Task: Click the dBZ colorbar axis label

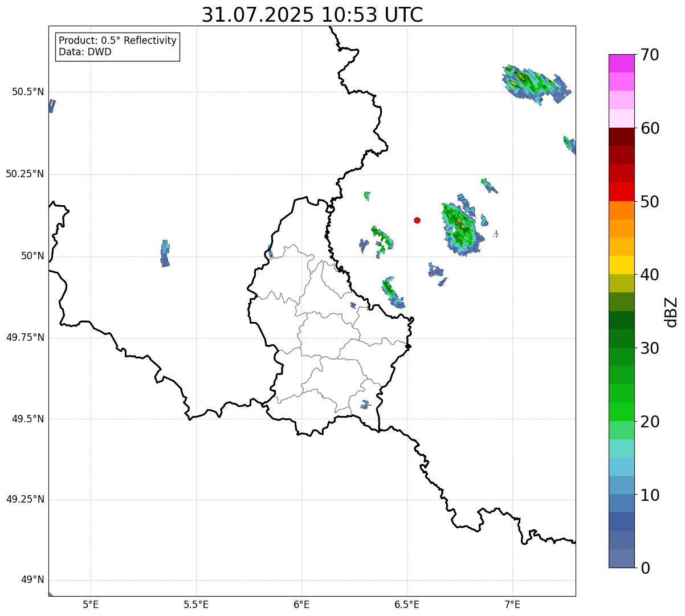Action: click(x=671, y=311)
